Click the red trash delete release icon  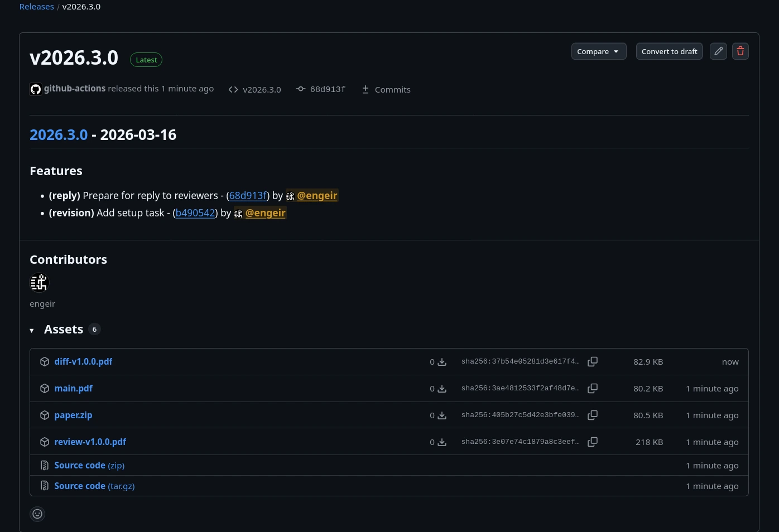[740, 51]
